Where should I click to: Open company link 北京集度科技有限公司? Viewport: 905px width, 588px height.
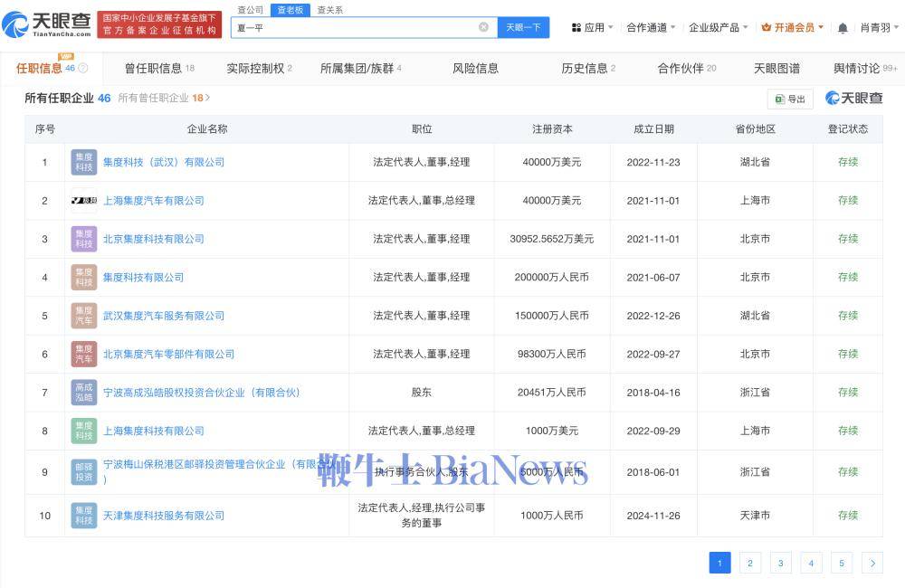tap(154, 239)
